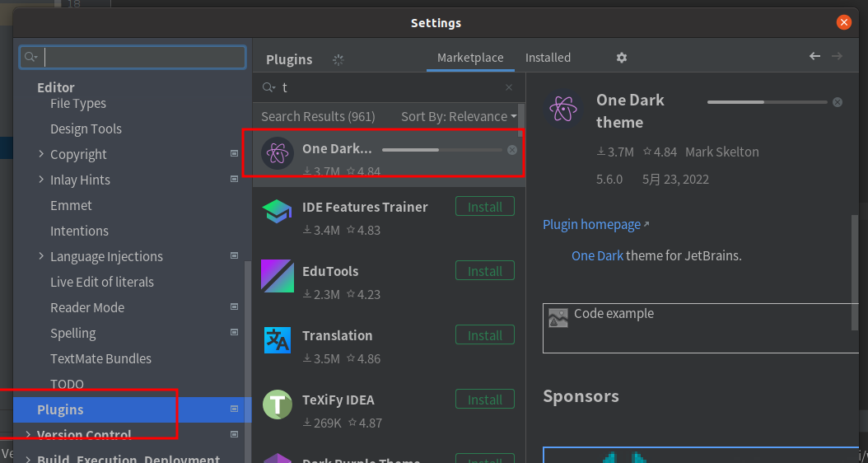Click the EduTools plugin icon
868x463 pixels.
pos(277,276)
